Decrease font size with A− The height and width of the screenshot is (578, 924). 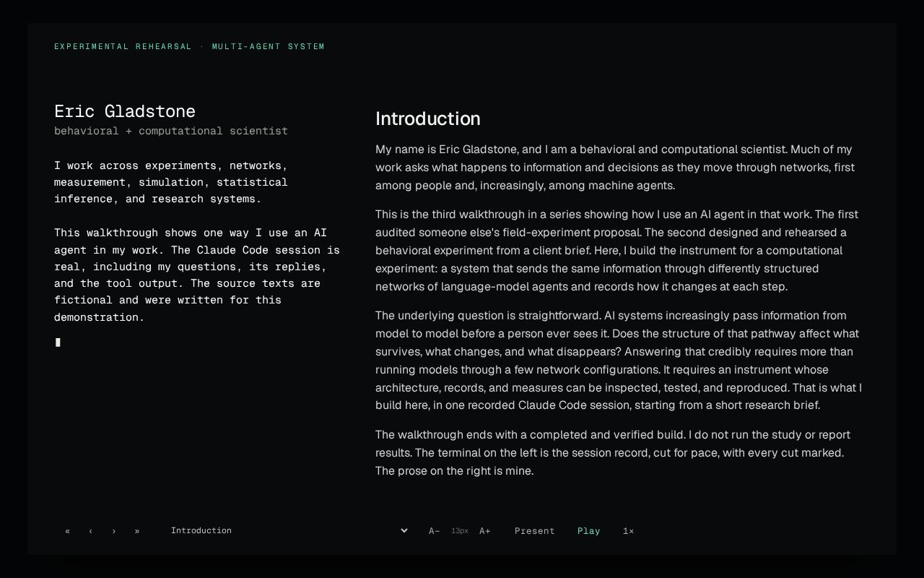(x=434, y=531)
